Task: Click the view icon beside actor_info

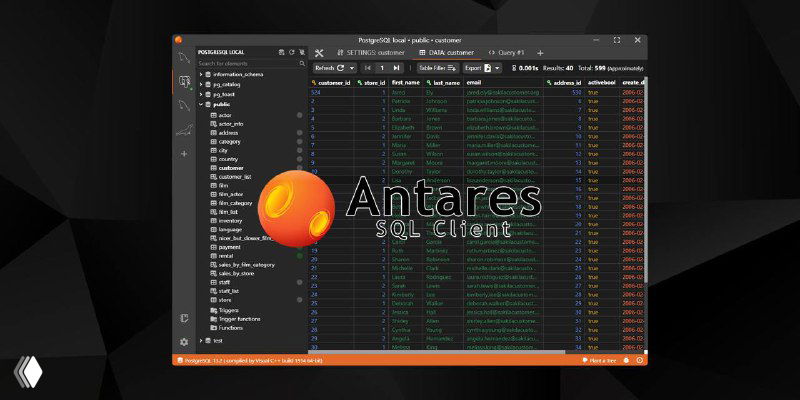Action: [214, 124]
